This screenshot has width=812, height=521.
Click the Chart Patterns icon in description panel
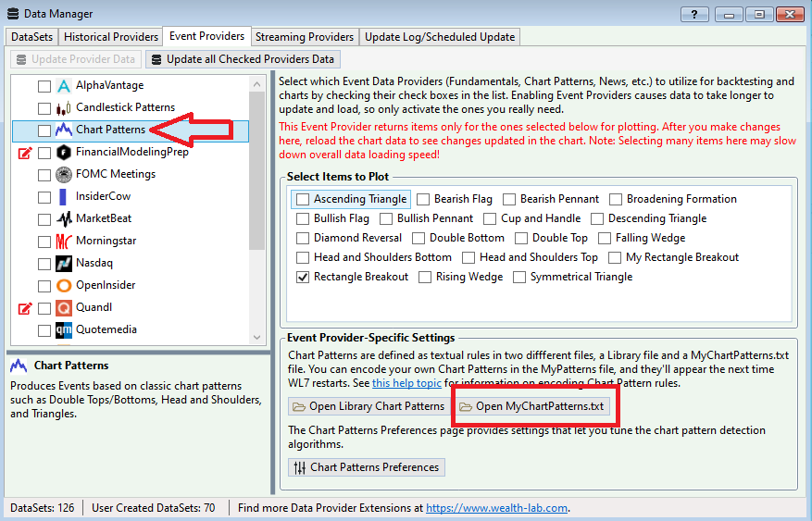click(x=19, y=366)
